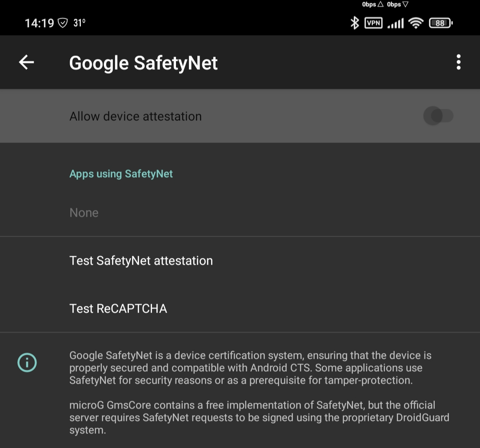Screen dimensions: 480x448
Task: Tap the Wi-Fi signal icon
Action: coord(416,23)
